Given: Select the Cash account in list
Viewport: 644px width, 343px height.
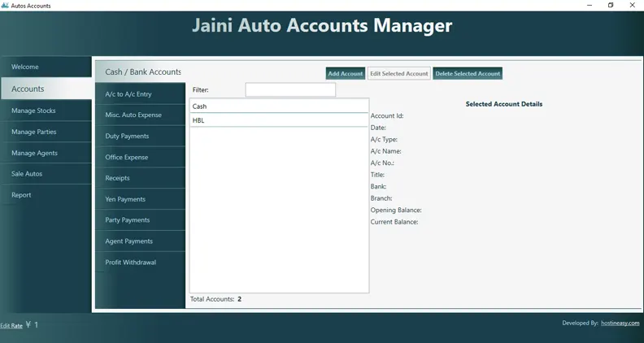Looking at the screenshot, I should 279,106.
